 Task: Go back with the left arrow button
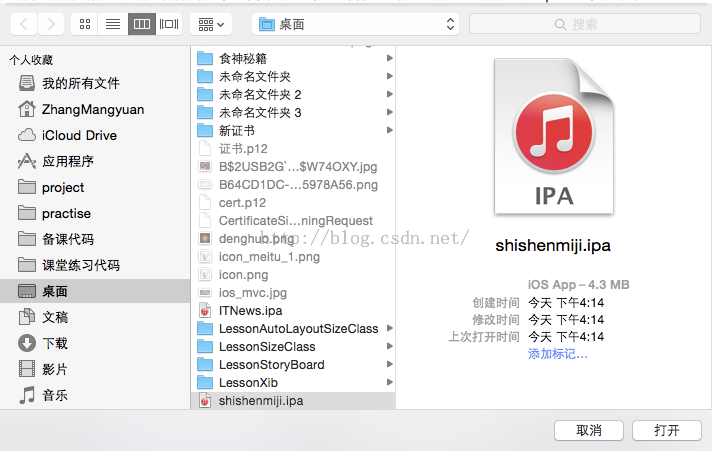click(x=24, y=24)
